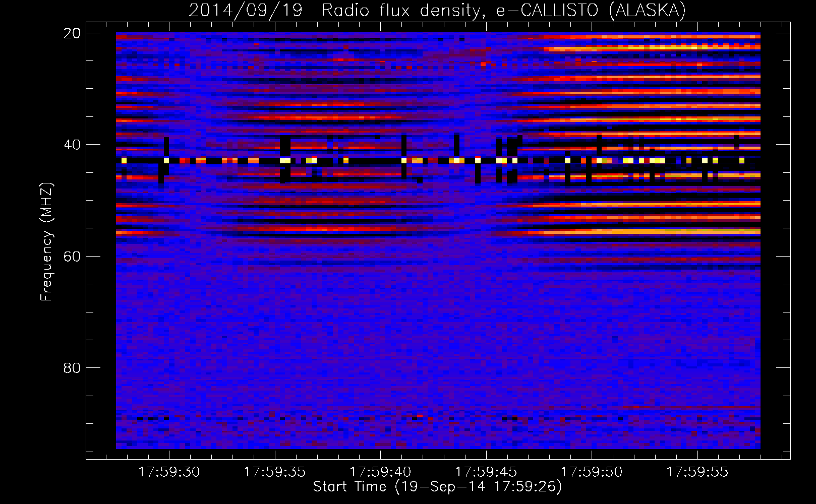816x504 pixels.
Task: Select the frequency tick label 40
Action: [x=72, y=145]
